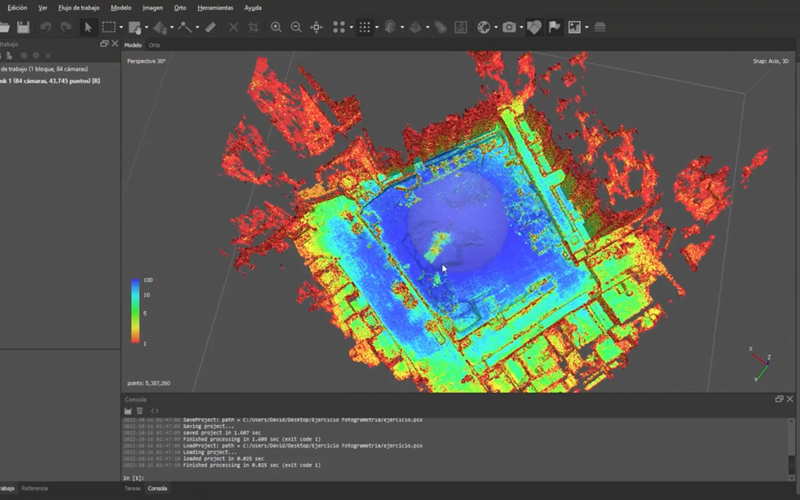Select the navigation arrow pointer tool
This screenshot has height=500, width=800.
point(88,27)
